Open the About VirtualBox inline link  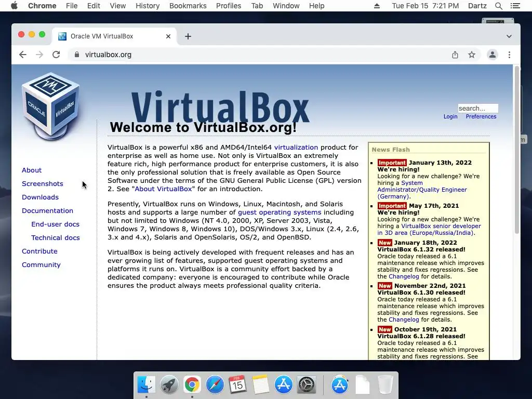(164, 189)
